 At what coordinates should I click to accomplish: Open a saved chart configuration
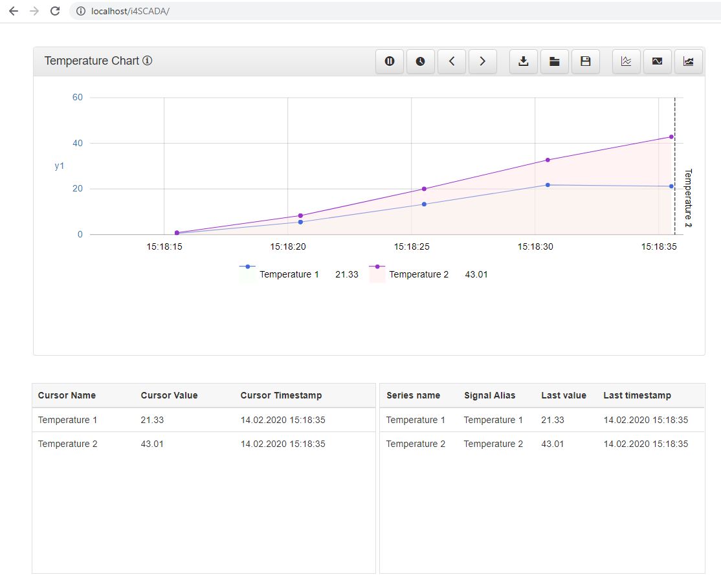click(x=554, y=61)
